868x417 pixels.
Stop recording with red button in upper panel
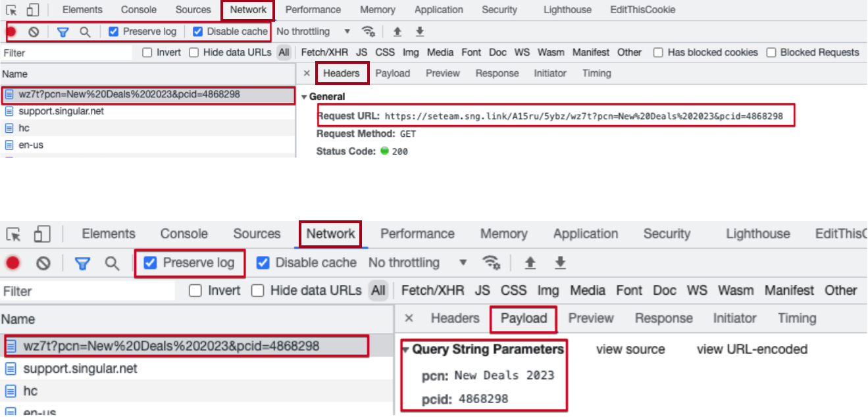(x=11, y=32)
